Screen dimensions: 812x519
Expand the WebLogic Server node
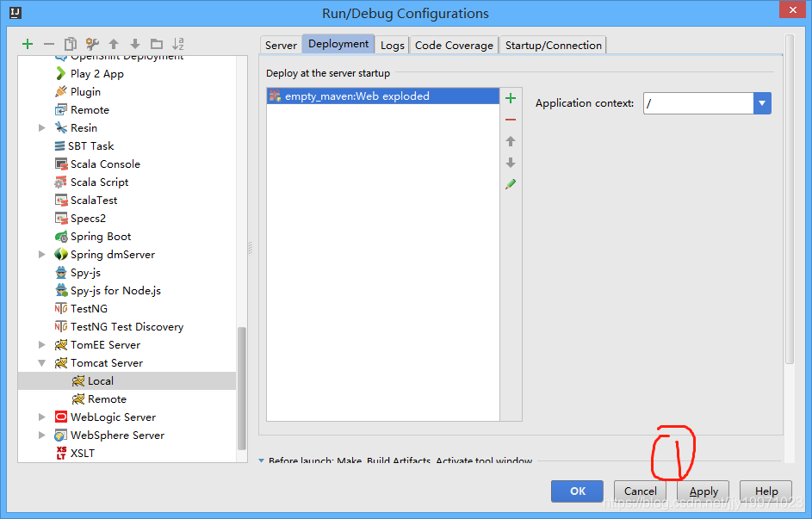click(x=42, y=417)
